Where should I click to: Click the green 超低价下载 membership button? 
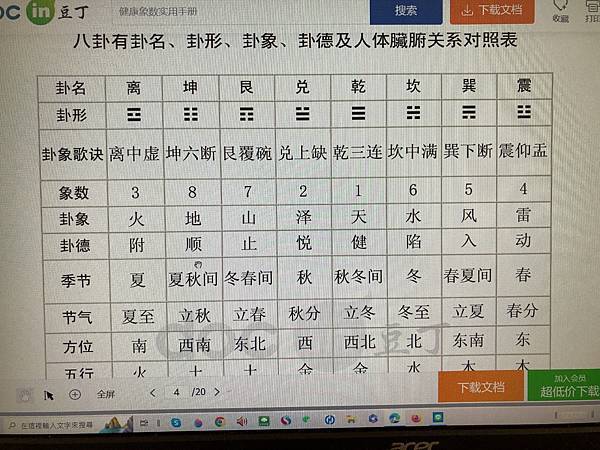click(x=564, y=385)
